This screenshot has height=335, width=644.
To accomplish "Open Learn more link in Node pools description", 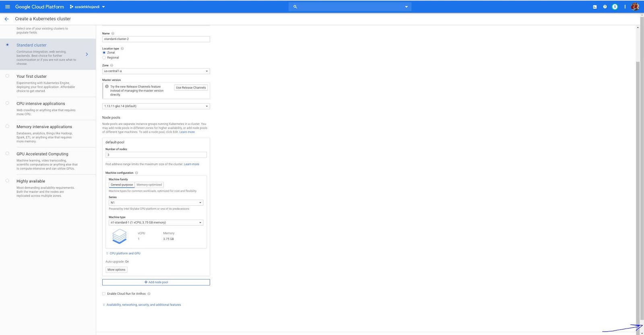I will pyautogui.click(x=187, y=132).
